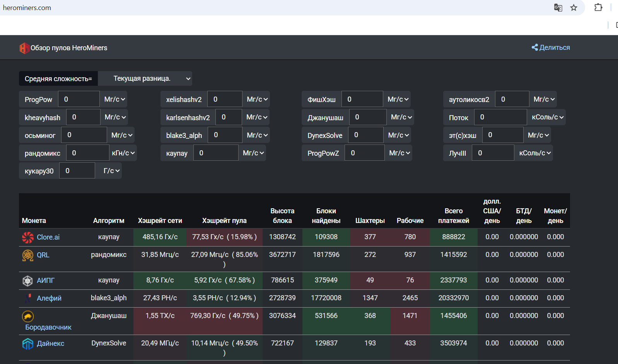Click the DynexSolve hashrate input field
This screenshot has height=364, width=618.
pyautogui.click(x=366, y=135)
